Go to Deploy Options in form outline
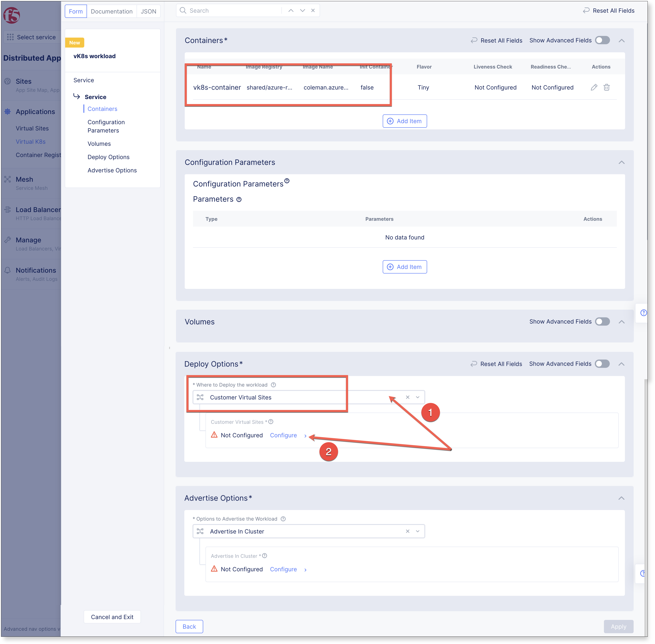Viewport: 655px width, 644px height. 109,157
